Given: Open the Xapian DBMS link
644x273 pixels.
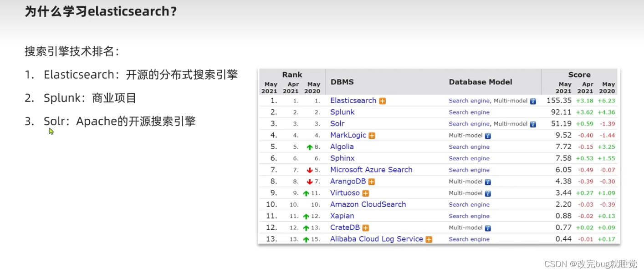Looking at the screenshot, I should [x=342, y=216].
